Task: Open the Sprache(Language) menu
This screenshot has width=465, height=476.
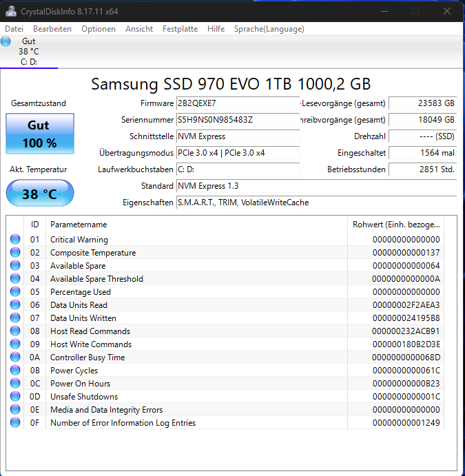Action: [x=269, y=29]
